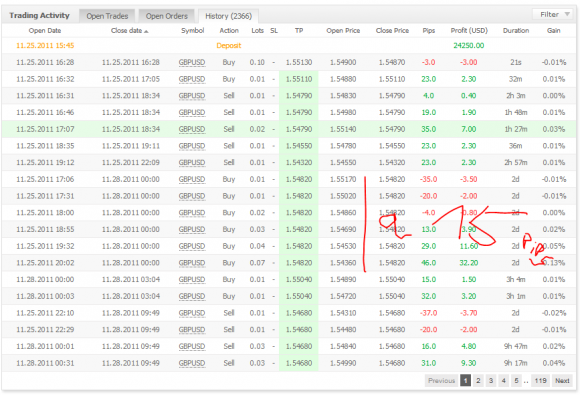The width and height of the screenshot is (580, 395).
Task: Click open price 1.54990
Action: (x=343, y=363)
